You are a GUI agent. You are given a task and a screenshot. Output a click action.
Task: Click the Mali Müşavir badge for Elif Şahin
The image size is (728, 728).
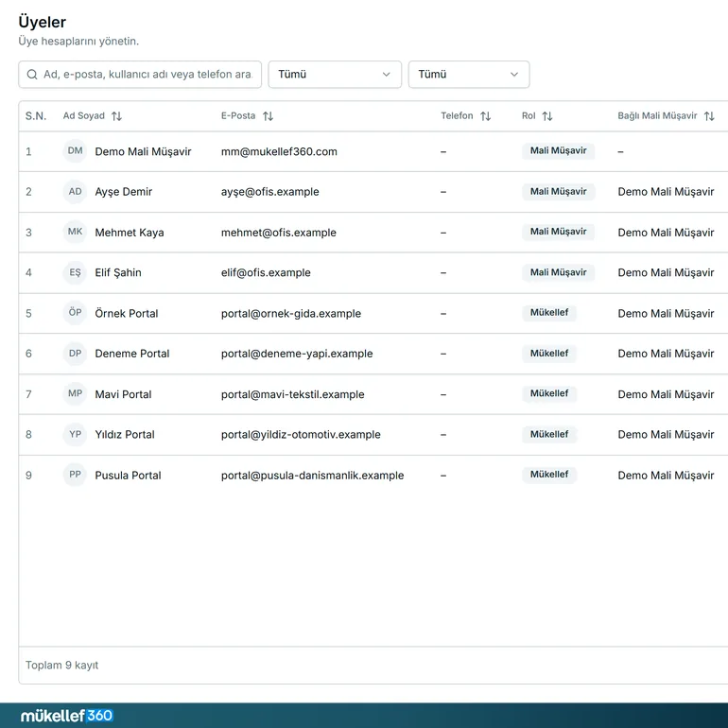(x=558, y=272)
